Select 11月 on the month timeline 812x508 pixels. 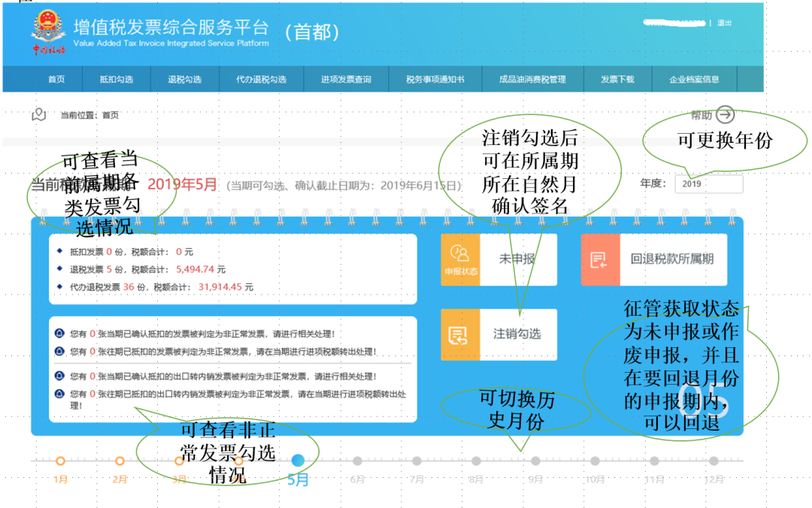655,461
